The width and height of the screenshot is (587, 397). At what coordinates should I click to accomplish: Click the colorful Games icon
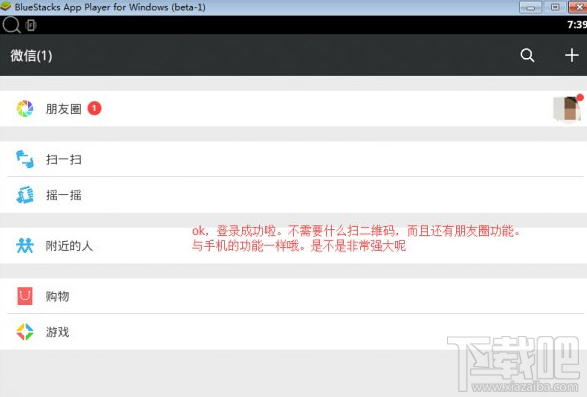[25, 332]
